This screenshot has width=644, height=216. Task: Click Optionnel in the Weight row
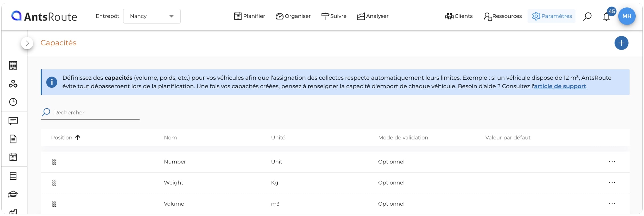click(391, 183)
